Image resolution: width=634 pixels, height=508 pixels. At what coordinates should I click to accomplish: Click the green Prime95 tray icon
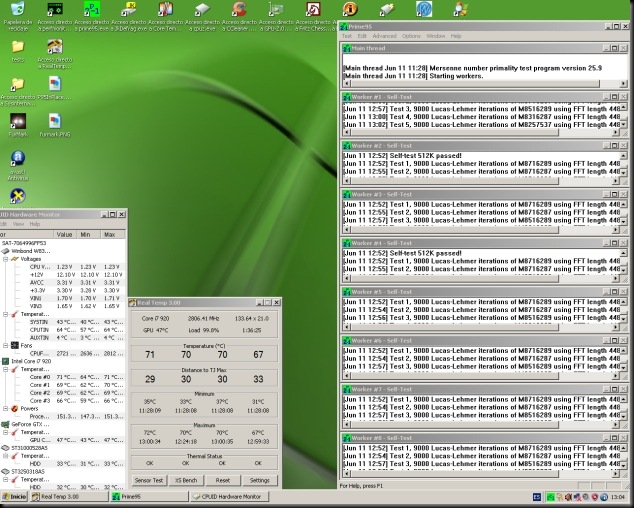coord(551,497)
